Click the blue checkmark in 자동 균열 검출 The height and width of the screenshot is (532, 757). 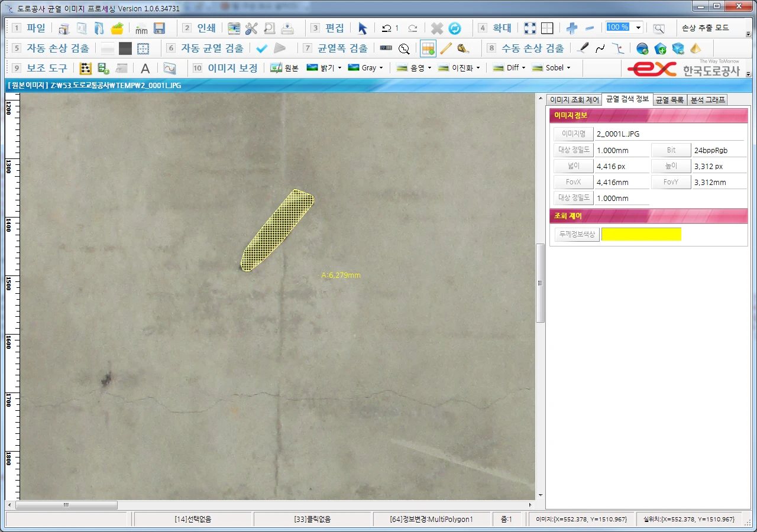(261, 48)
